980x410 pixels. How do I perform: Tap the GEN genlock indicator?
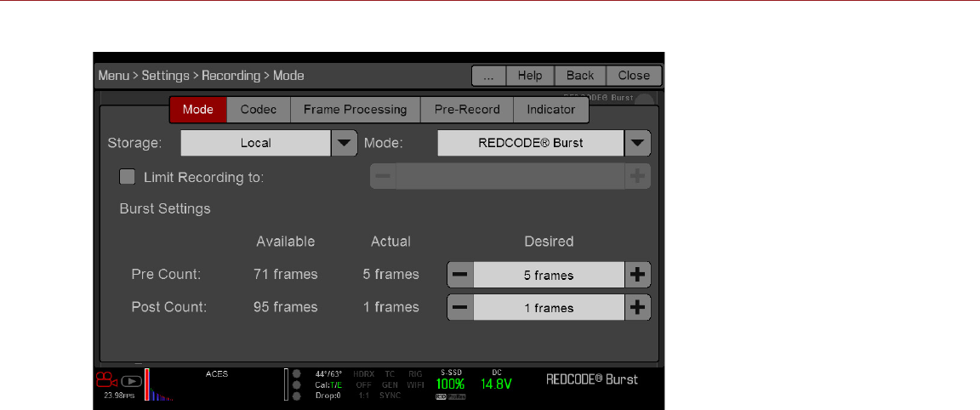tap(390, 385)
